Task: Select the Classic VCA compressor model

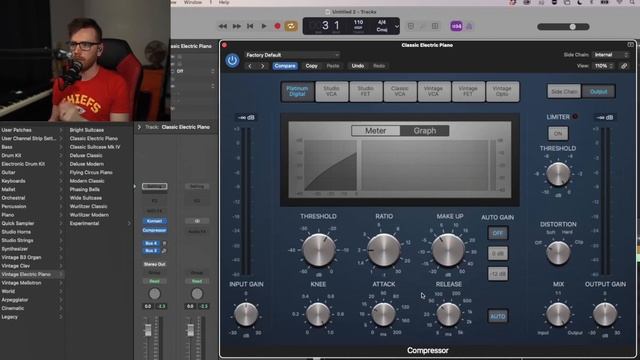Action: (x=400, y=91)
